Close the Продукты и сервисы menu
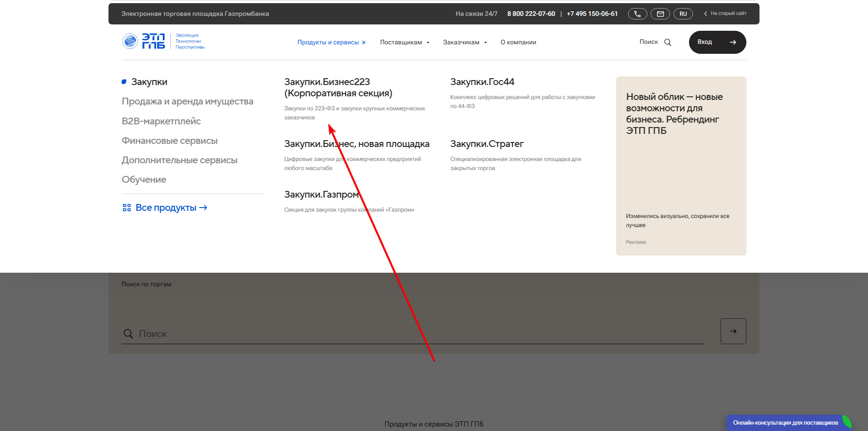 [363, 43]
